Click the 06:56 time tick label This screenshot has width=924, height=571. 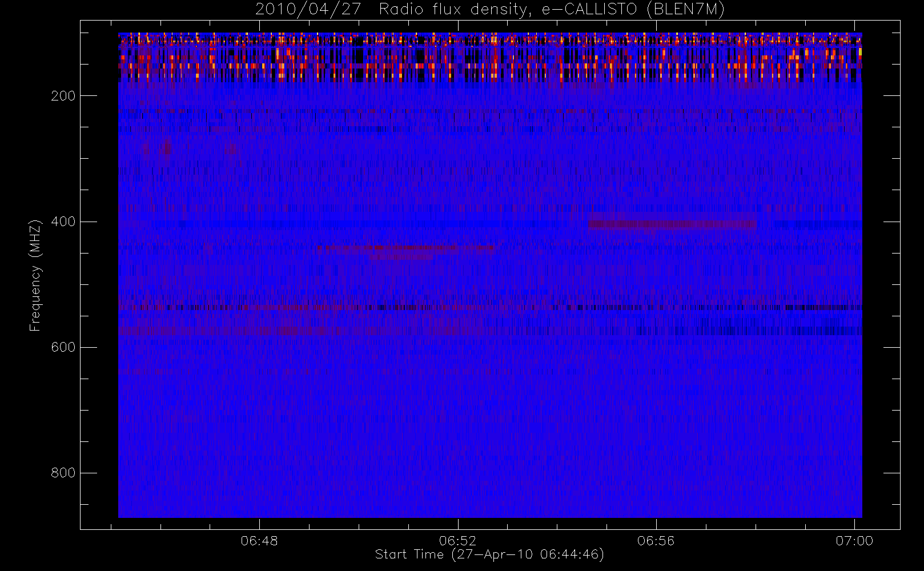pos(656,541)
